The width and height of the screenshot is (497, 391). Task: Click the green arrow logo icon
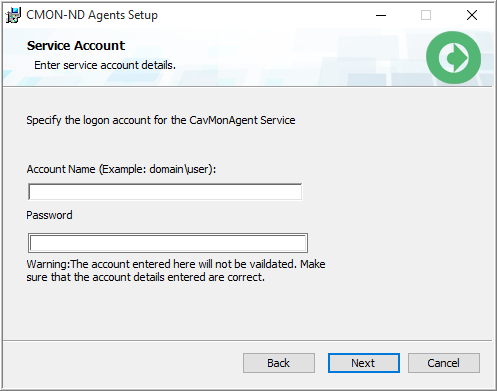[x=453, y=57]
